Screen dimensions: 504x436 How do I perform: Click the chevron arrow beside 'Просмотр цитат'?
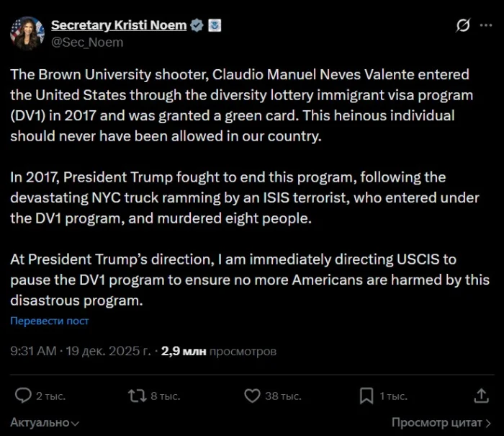[490, 423]
